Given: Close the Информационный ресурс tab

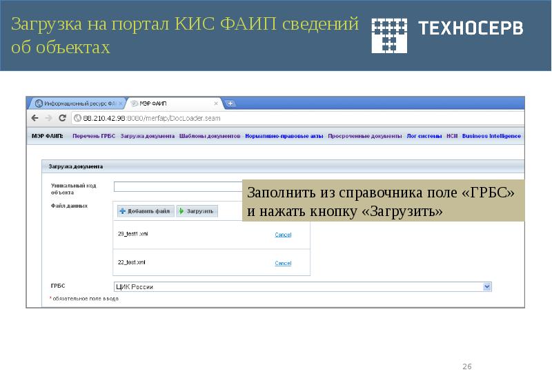Looking at the screenshot, I should [121, 104].
